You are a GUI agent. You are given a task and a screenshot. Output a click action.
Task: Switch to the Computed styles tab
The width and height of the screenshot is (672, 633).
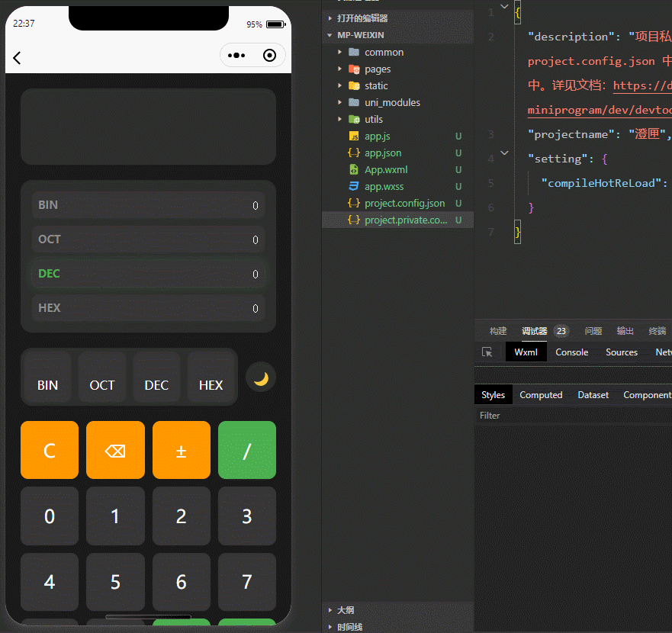pyautogui.click(x=541, y=395)
